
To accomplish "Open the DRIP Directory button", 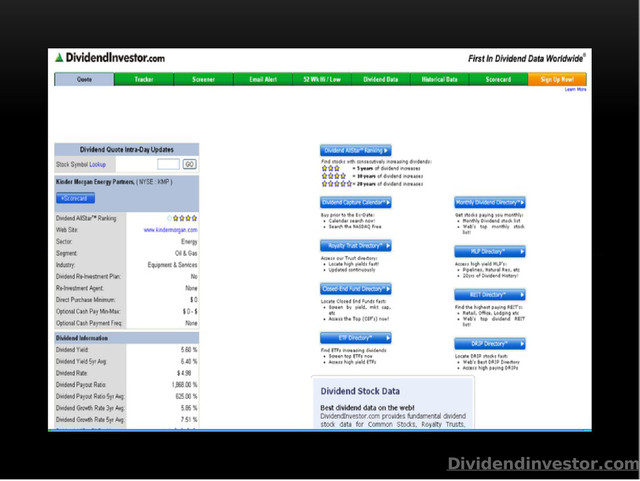I will (490, 343).
